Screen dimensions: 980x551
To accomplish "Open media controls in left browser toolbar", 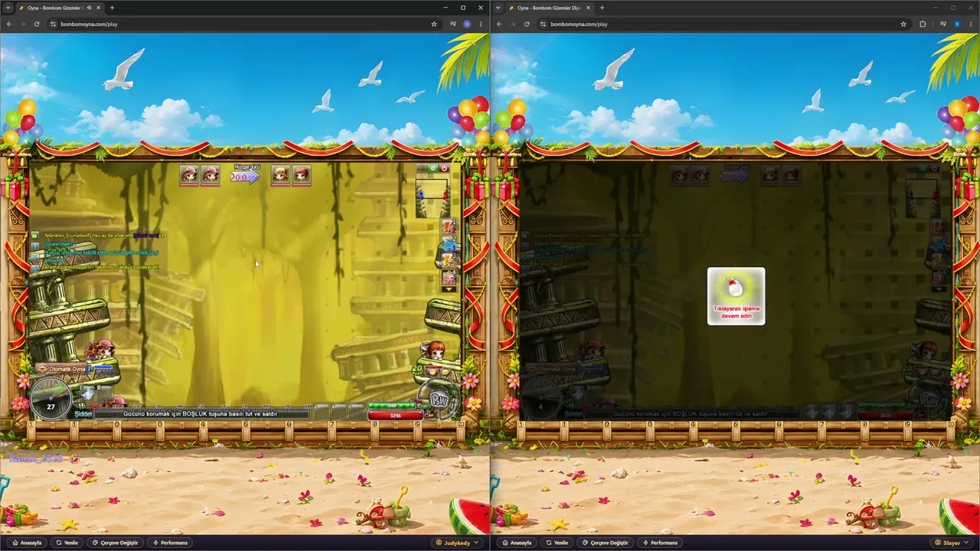I will [x=453, y=24].
